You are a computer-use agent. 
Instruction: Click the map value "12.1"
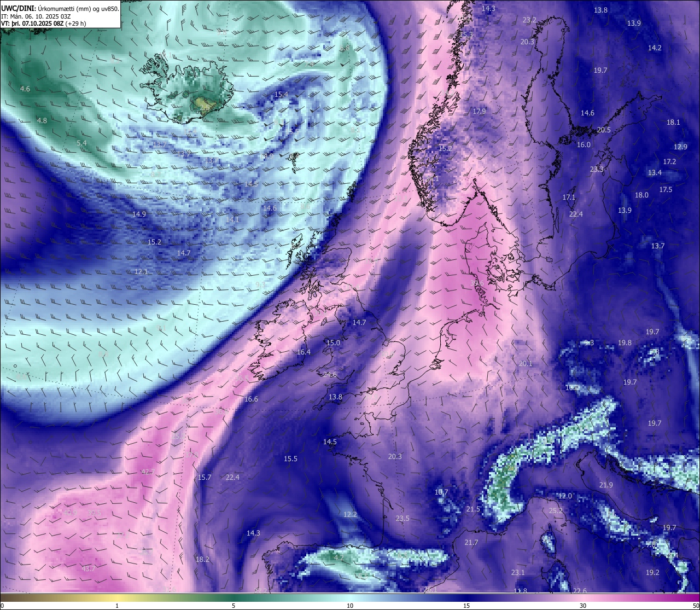(x=142, y=271)
